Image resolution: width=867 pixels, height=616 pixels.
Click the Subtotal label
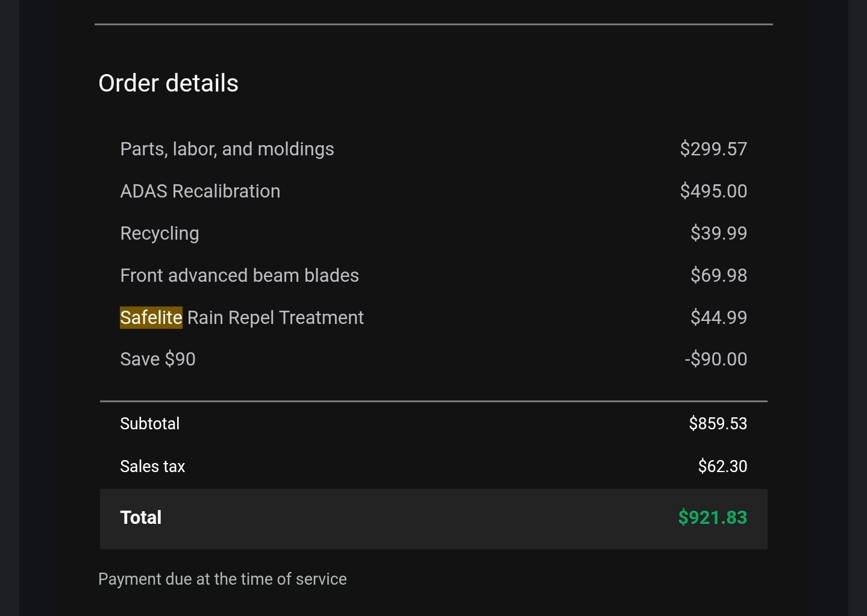click(x=149, y=423)
